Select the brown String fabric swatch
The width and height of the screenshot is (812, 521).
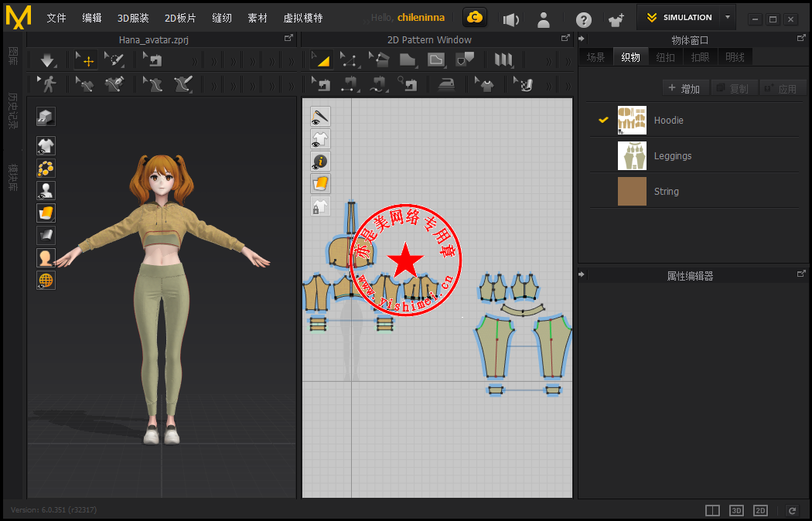(632, 191)
